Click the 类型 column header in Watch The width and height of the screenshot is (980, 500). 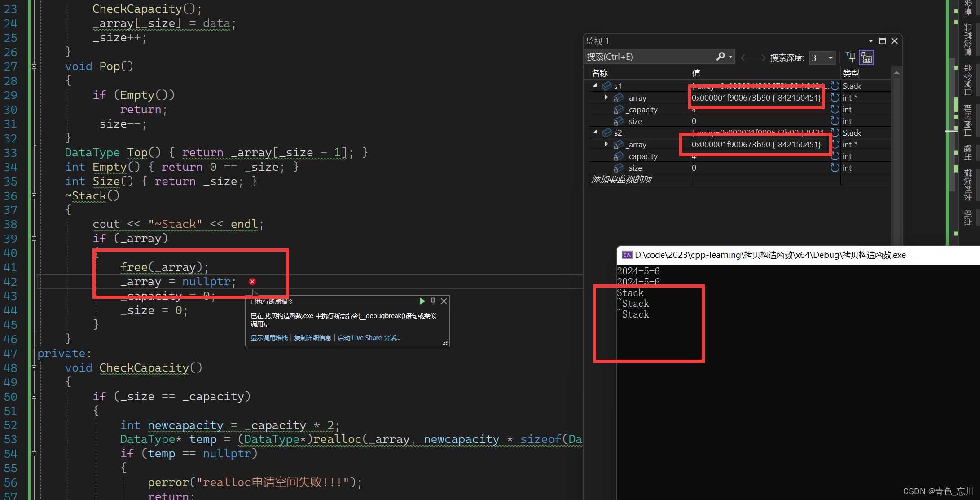coord(865,73)
